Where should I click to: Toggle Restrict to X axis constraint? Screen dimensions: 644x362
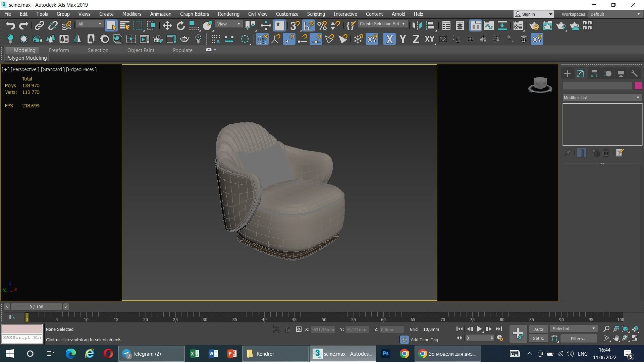point(389,39)
